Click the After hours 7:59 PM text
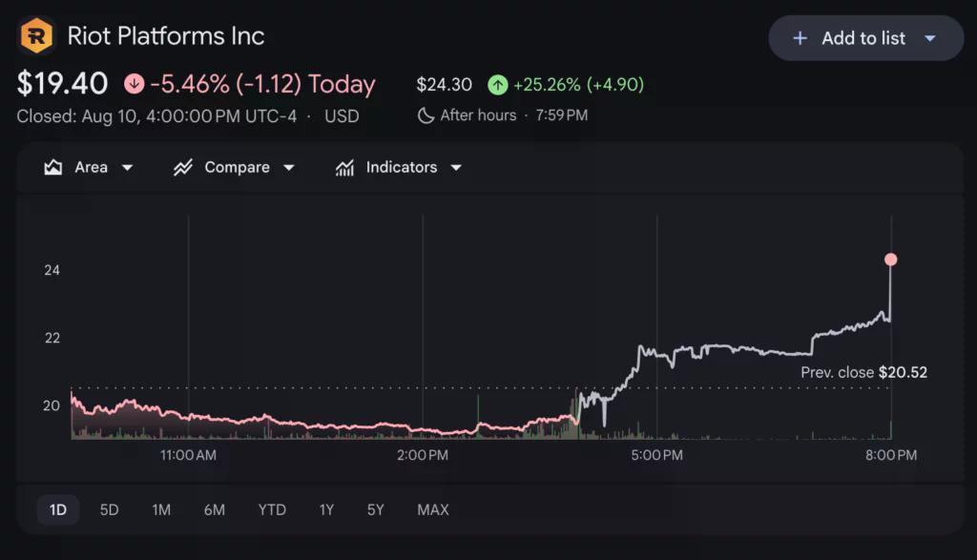977x560 pixels. 514,115
